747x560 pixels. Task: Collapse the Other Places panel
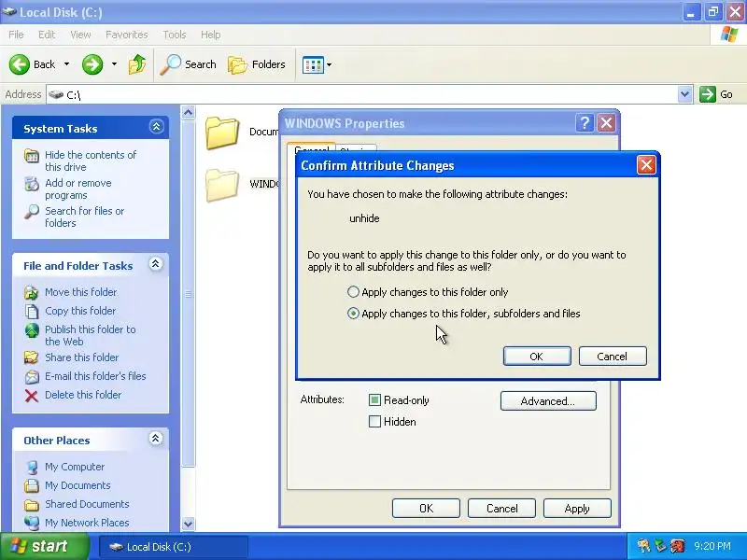click(156, 438)
